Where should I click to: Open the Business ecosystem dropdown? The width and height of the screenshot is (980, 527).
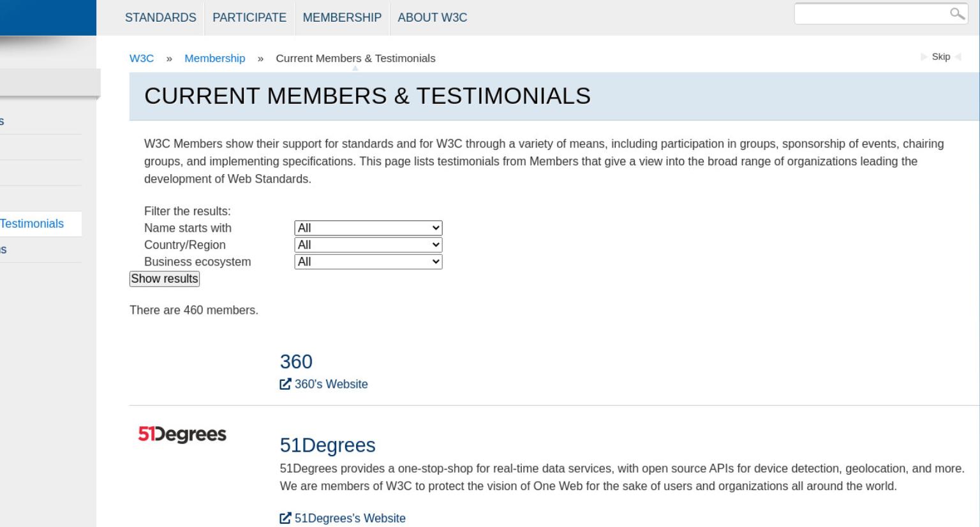coord(368,262)
